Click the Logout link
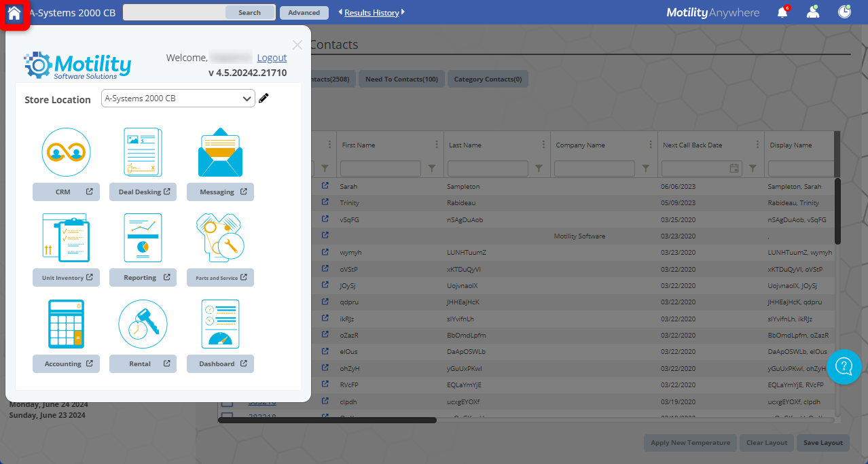Screen dimensions: 868x464 pos(272,58)
